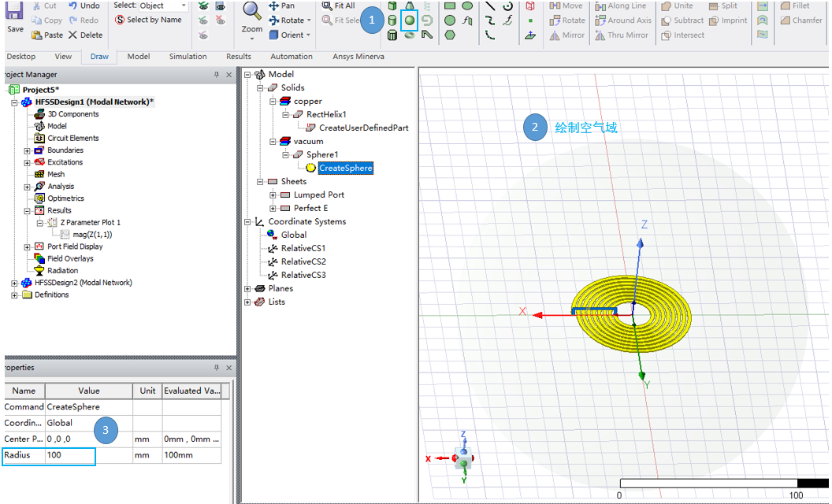Select the Draw rectangle sheet tool
Screen dimensions: 832x504
449,6
